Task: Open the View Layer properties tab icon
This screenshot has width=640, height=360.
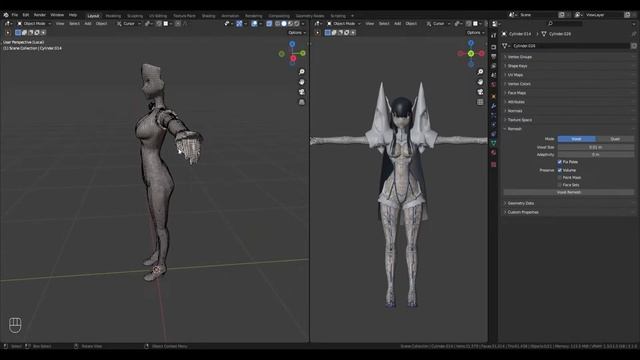Action: pyautogui.click(x=493, y=66)
